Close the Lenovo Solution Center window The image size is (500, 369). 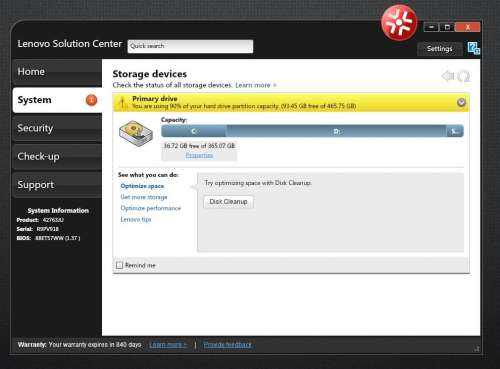coord(468,27)
